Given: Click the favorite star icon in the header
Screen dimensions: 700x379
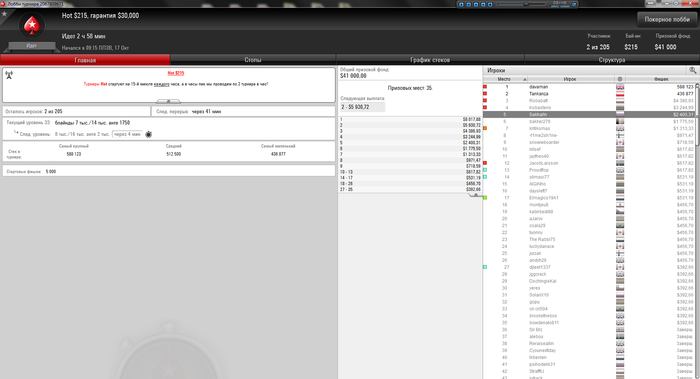Looking at the screenshot, I should tap(4, 14).
